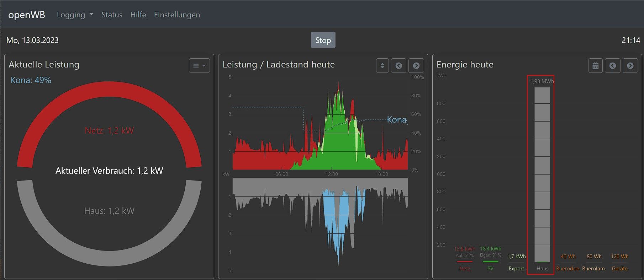Toggle the PV legend in Energie heute

coord(490,269)
